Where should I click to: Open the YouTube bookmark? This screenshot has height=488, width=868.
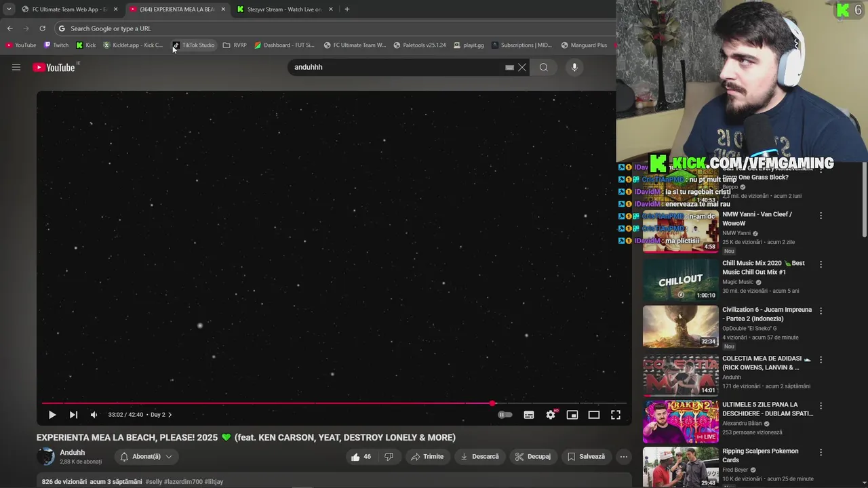point(21,45)
